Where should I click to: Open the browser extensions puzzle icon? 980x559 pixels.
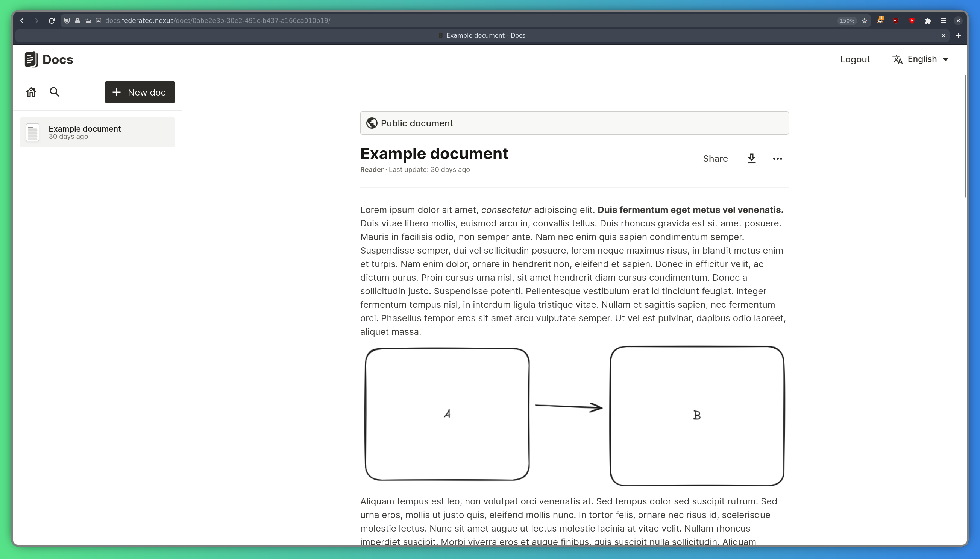(x=927, y=21)
